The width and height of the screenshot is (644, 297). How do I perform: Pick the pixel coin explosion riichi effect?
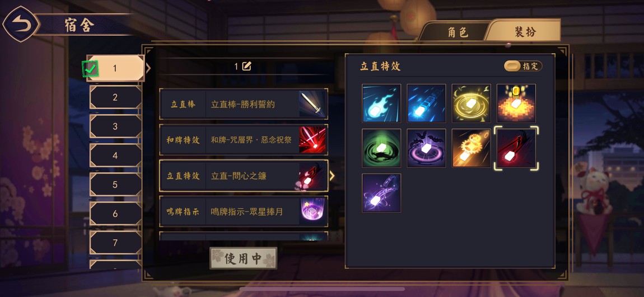(x=516, y=103)
